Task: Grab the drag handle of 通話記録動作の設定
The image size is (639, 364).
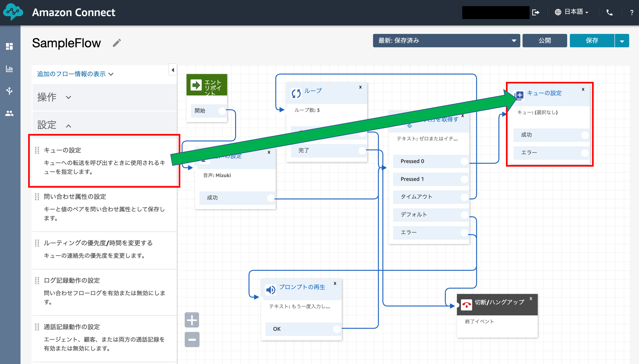Action: coord(37,327)
